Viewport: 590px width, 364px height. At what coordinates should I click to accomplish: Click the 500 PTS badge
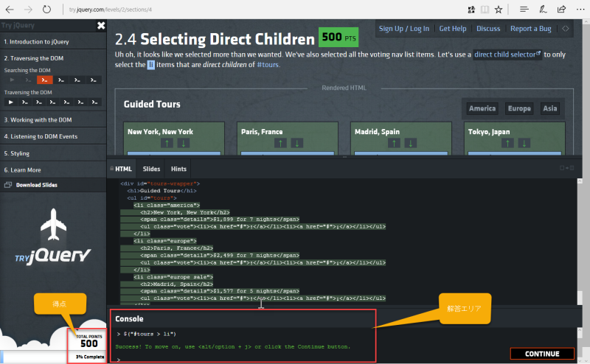tap(339, 38)
